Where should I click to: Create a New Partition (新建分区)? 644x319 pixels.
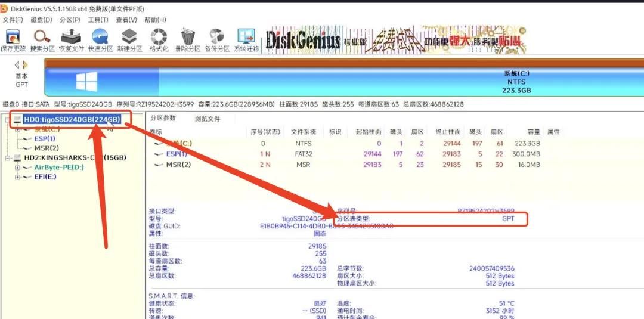pyautogui.click(x=129, y=40)
